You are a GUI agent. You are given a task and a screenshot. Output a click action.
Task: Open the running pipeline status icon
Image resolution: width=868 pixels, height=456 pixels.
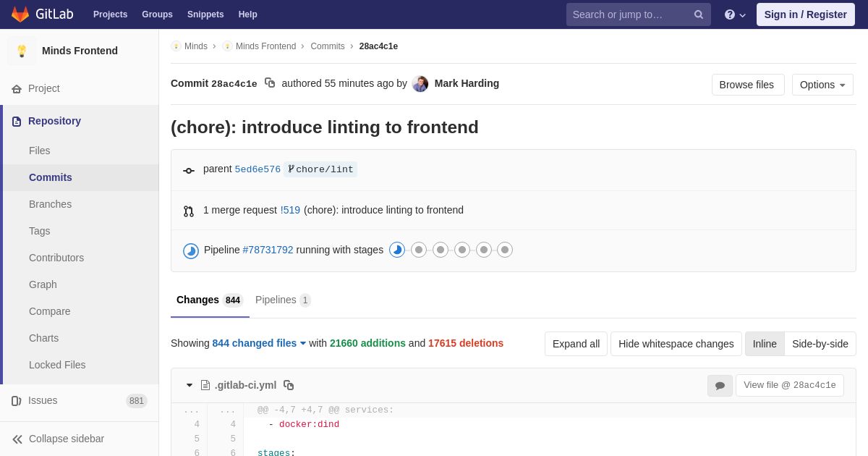[x=191, y=251]
